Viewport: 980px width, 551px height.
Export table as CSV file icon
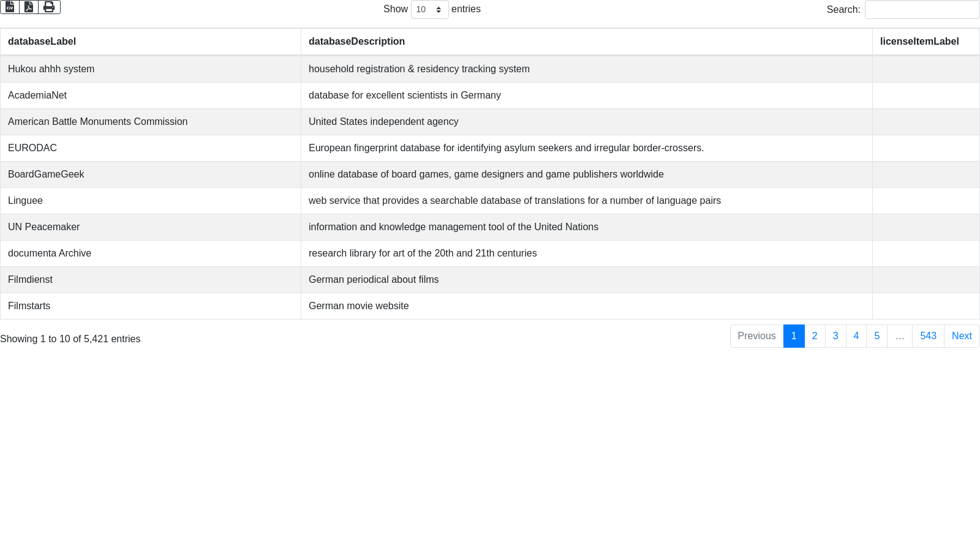point(10,7)
